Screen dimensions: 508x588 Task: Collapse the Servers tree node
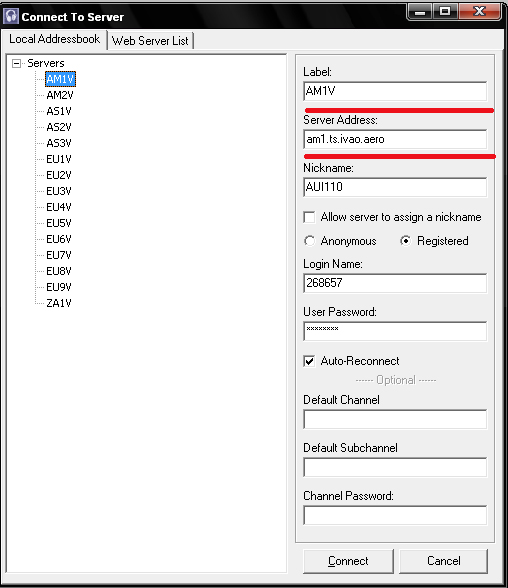(x=16, y=63)
